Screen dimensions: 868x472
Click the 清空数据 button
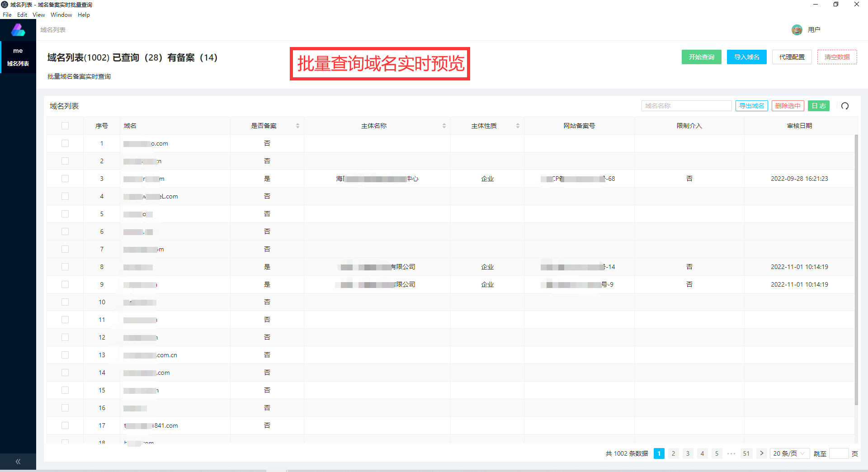pyautogui.click(x=837, y=57)
